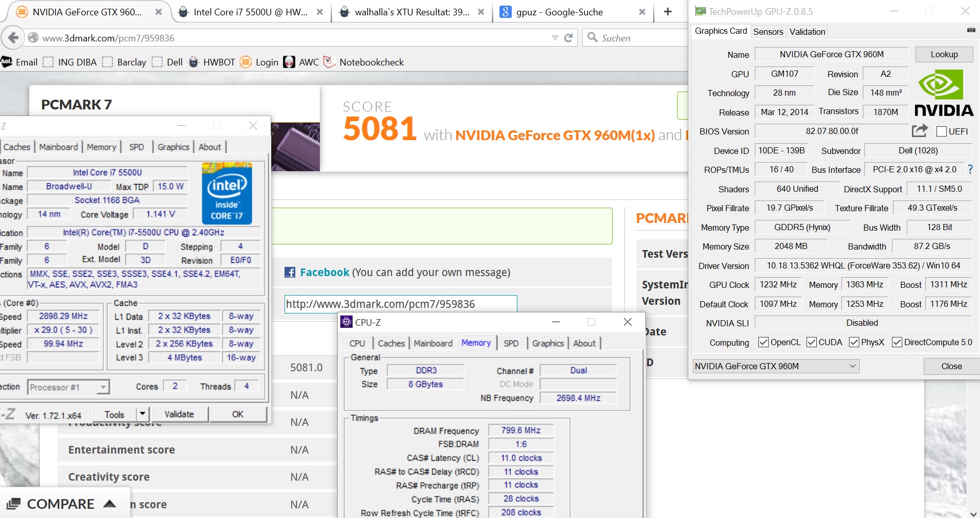The image size is (980, 518).
Task: Close the Intel Core i7 5500U tab
Action: coord(320,12)
